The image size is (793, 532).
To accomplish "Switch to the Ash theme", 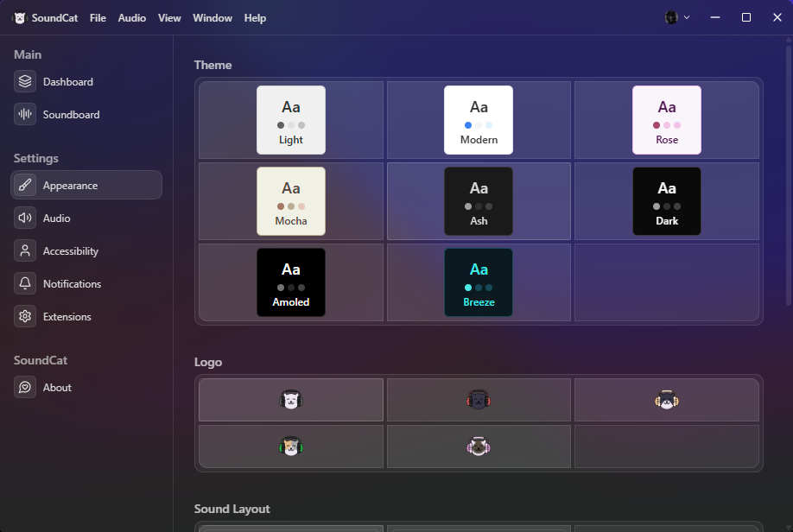I will click(x=479, y=201).
